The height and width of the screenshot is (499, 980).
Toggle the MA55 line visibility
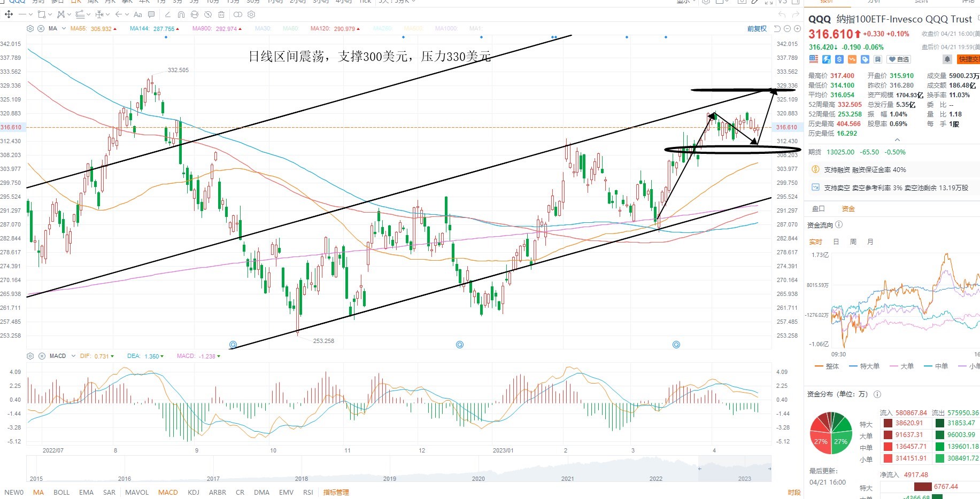click(94, 28)
